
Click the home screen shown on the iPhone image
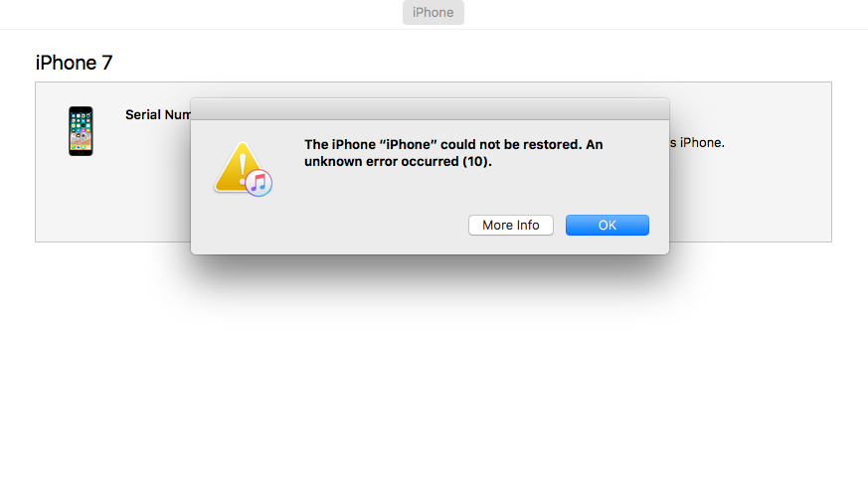pyautogui.click(x=81, y=131)
